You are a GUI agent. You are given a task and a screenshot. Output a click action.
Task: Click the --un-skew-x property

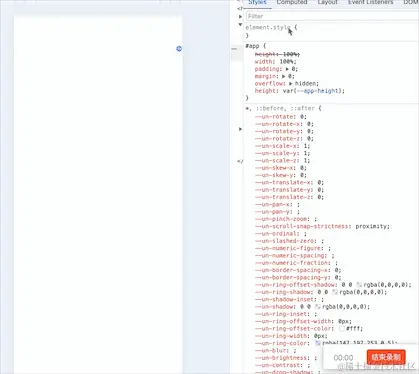pyautogui.click(x=275, y=168)
